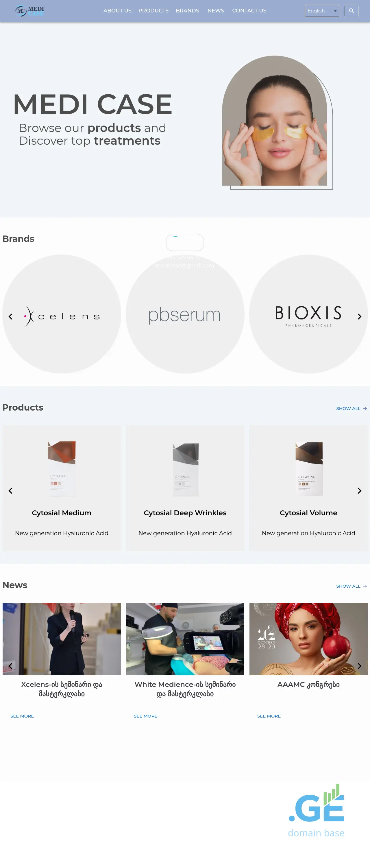Open the Cytosial Volume product card

pyautogui.click(x=308, y=488)
